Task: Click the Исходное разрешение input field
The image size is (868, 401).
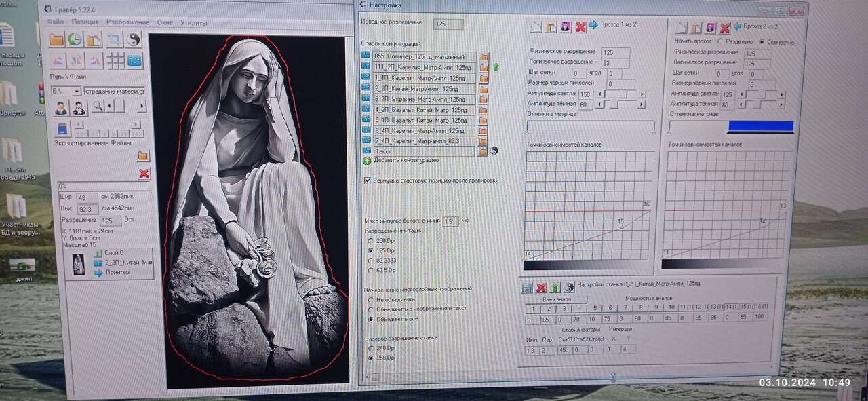Action: coord(448,24)
